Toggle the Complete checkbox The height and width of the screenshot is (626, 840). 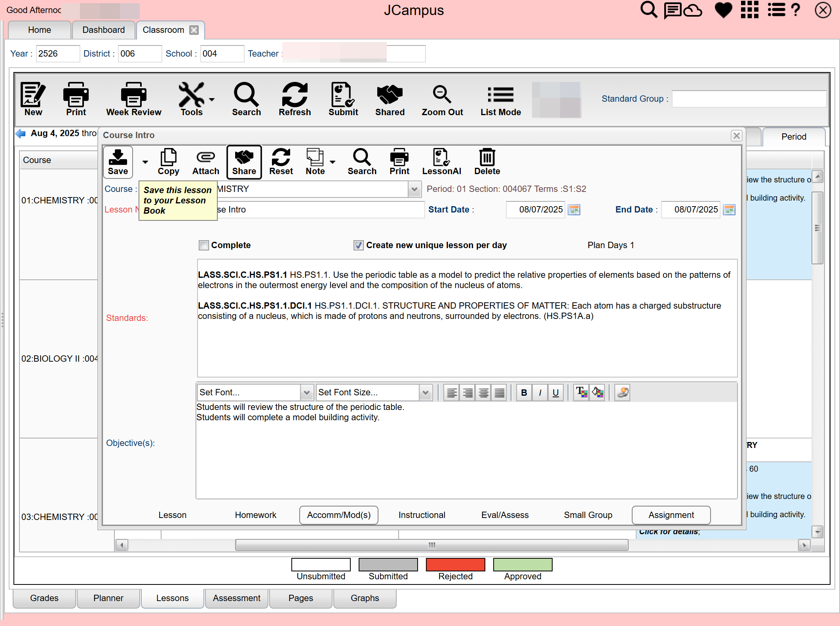(204, 245)
